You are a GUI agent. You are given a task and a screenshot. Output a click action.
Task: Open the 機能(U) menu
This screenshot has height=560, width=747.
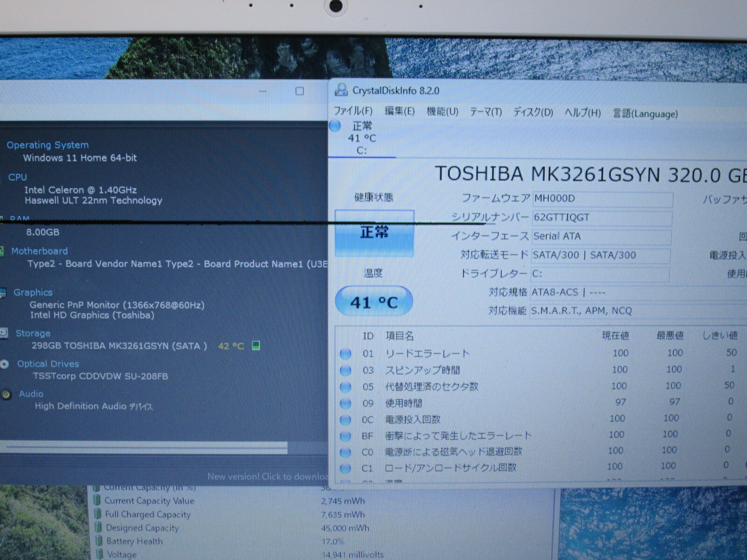(x=442, y=112)
